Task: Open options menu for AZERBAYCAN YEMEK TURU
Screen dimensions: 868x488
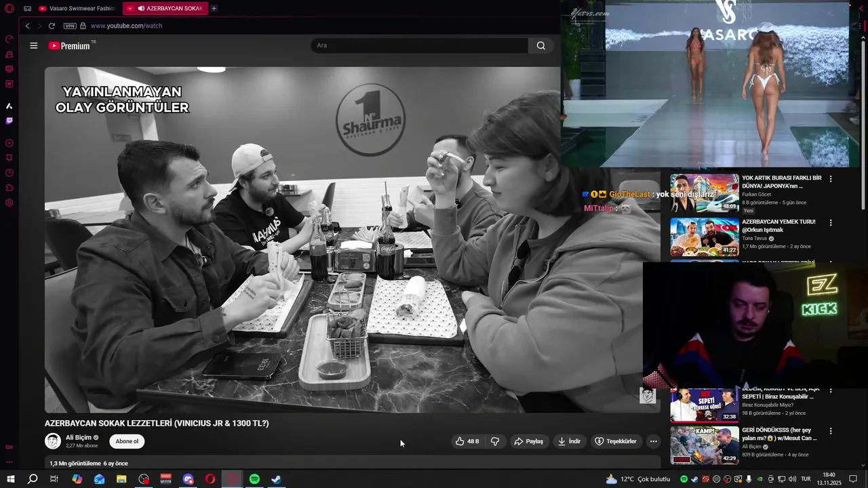Action: 831,222
